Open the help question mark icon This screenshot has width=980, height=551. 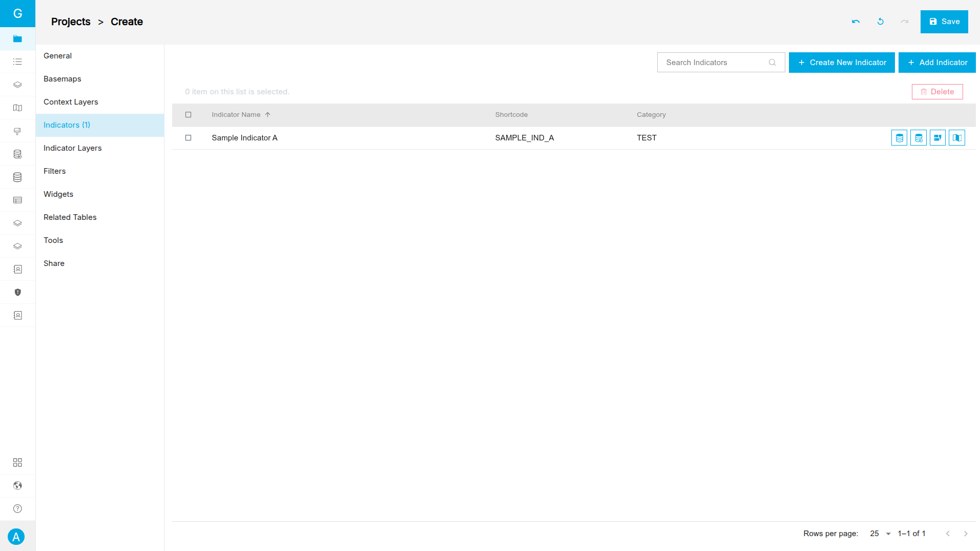pyautogui.click(x=17, y=508)
